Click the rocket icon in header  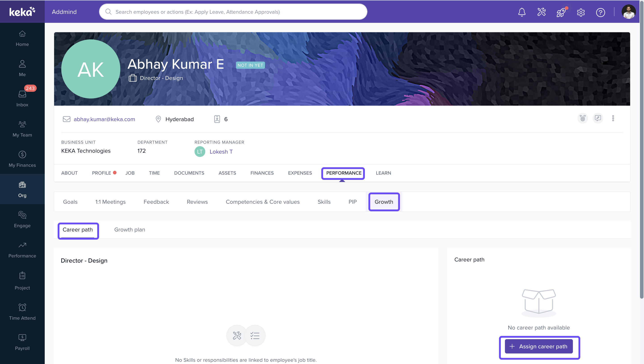pyautogui.click(x=561, y=12)
